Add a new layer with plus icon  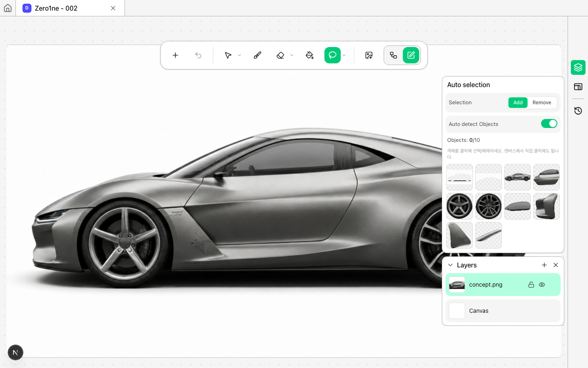[544, 265]
